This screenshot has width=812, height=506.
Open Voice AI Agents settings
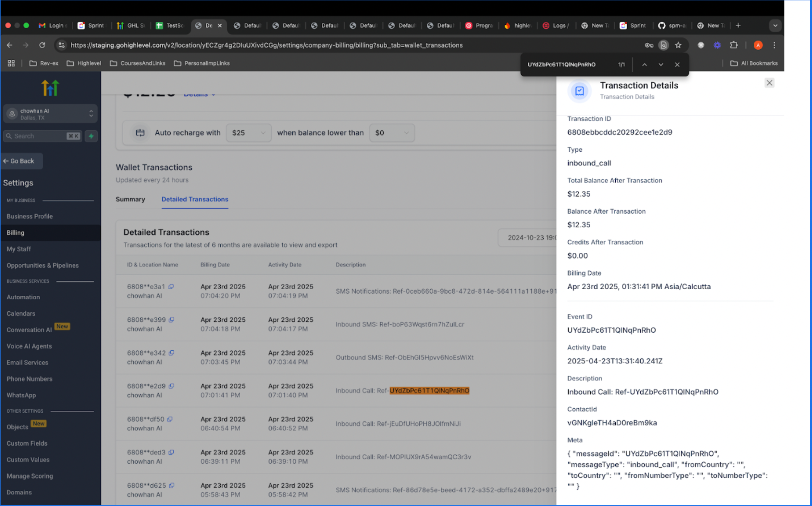point(29,346)
